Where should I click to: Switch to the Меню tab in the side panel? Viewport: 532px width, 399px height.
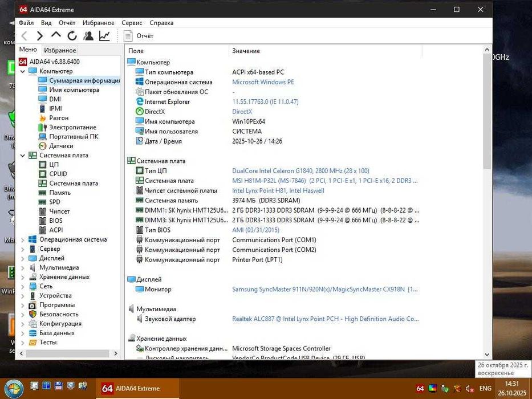[28, 50]
